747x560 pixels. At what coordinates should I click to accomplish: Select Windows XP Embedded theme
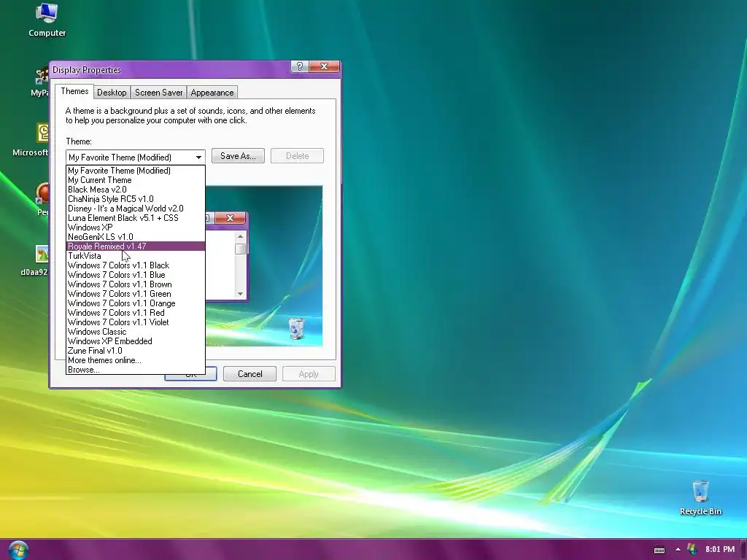click(x=135, y=341)
